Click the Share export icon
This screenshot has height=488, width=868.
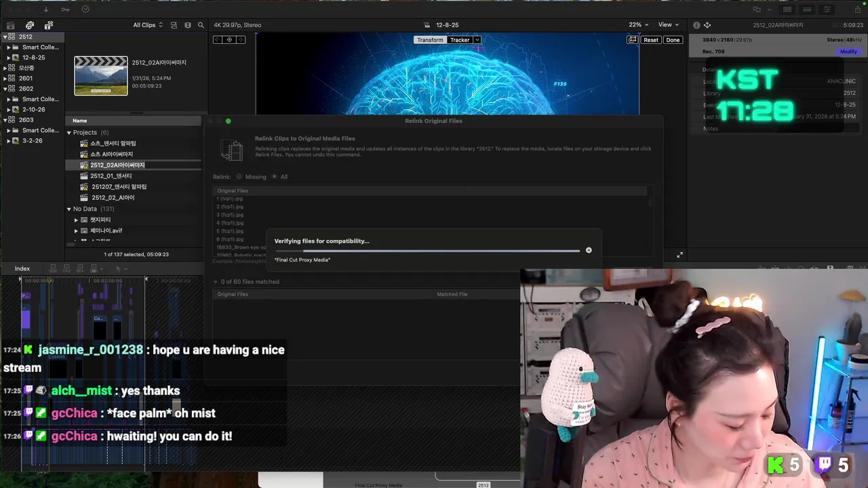click(856, 9)
